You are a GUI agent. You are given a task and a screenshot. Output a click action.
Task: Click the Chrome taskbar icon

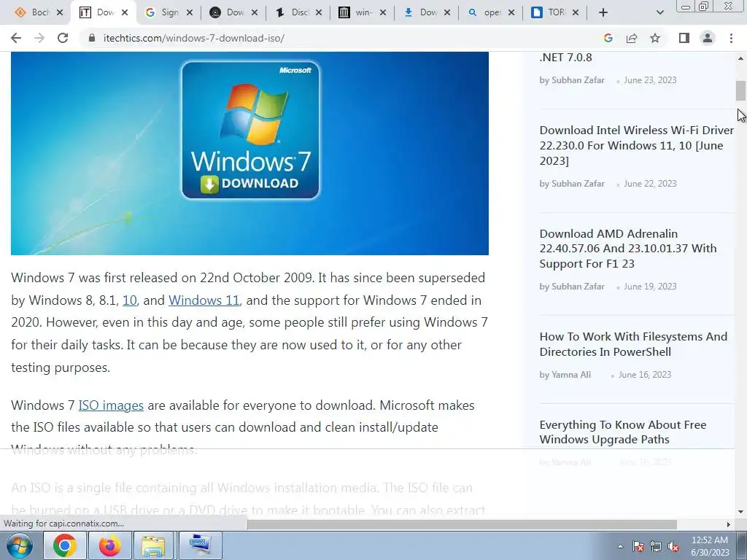(x=65, y=545)
